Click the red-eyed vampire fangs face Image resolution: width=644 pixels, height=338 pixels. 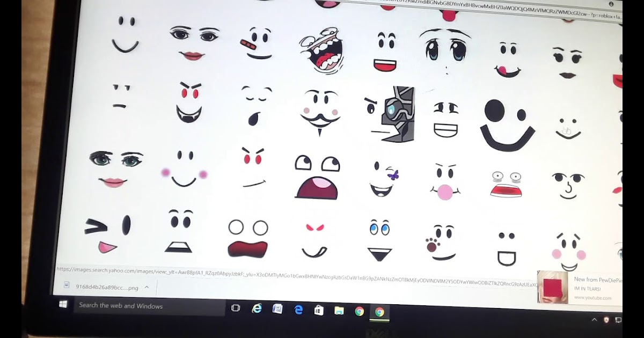(189, 102)
